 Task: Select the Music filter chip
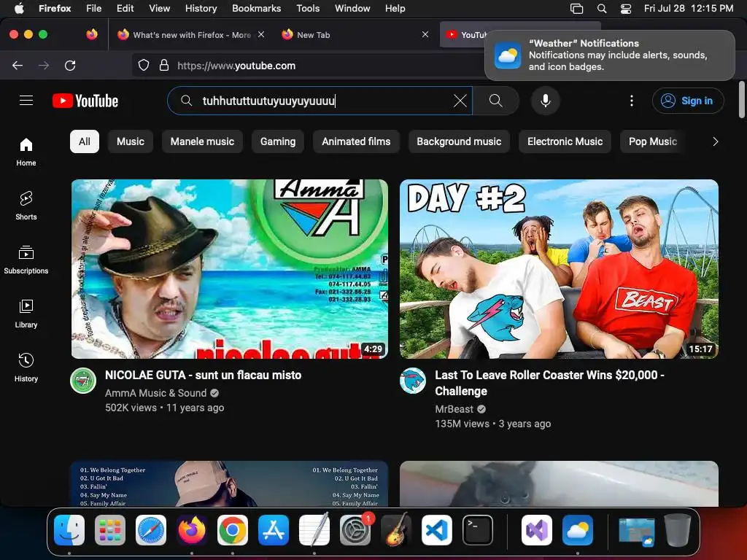click(x=131, y=141)
